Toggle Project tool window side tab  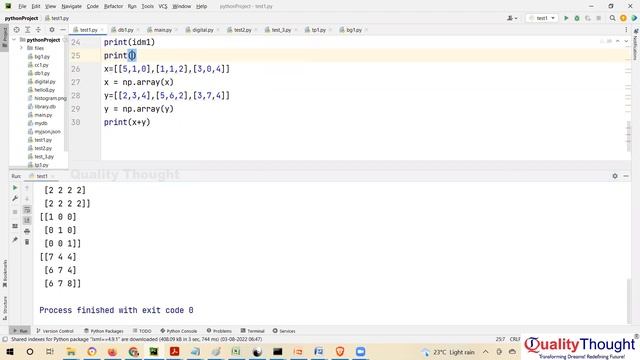[5, 38]
